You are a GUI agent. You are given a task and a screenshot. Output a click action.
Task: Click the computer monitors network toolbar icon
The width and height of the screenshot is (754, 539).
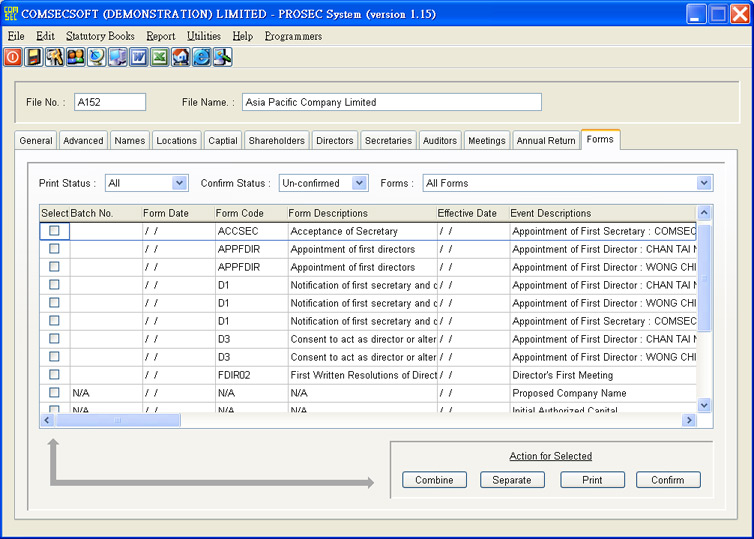[x=118, y=57]
